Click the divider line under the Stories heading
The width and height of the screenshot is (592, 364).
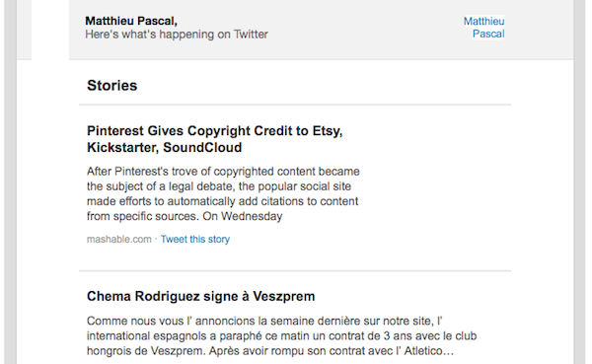coord(295,105)
